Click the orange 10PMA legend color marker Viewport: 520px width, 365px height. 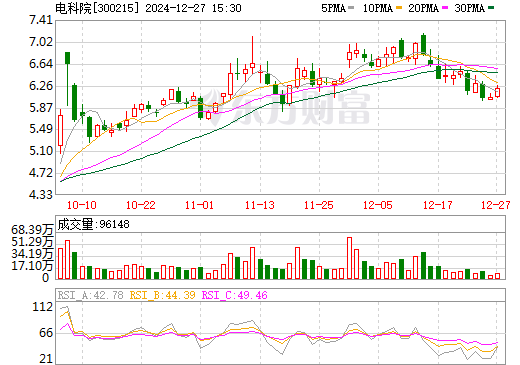pos(399,7)
